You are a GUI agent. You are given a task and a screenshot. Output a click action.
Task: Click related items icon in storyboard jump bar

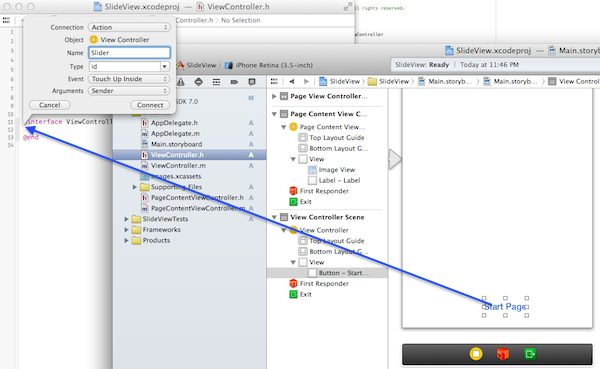[274, 81]
